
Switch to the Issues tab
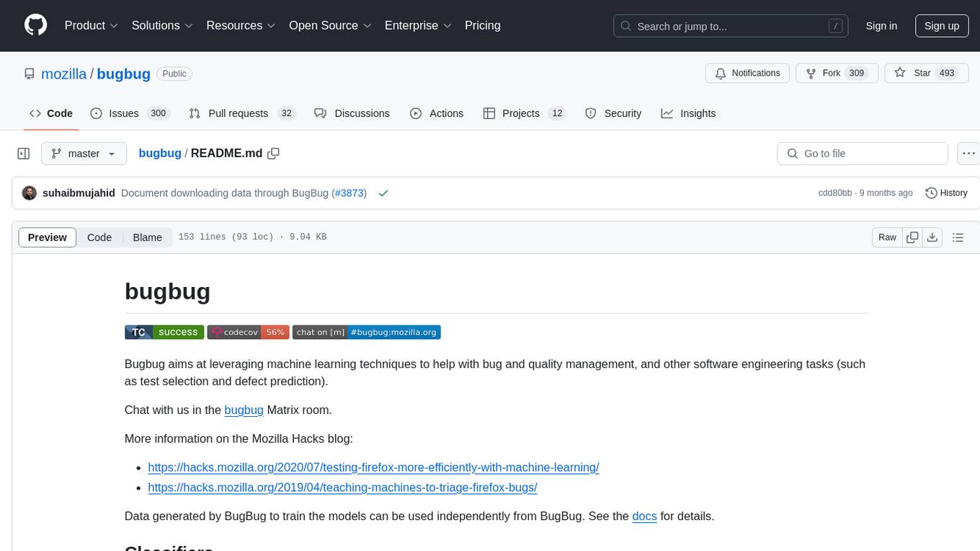coord(129,113)
